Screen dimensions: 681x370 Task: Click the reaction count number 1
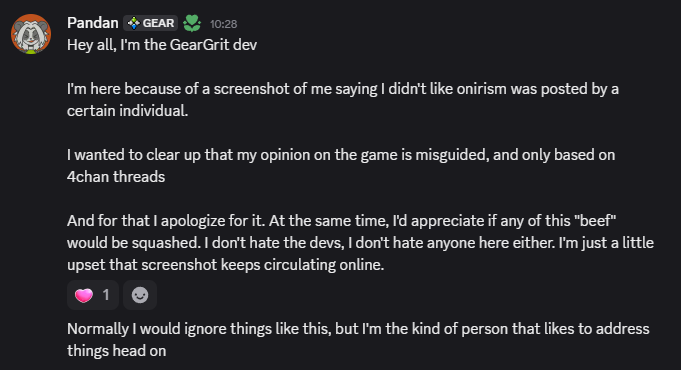point(106,295)
